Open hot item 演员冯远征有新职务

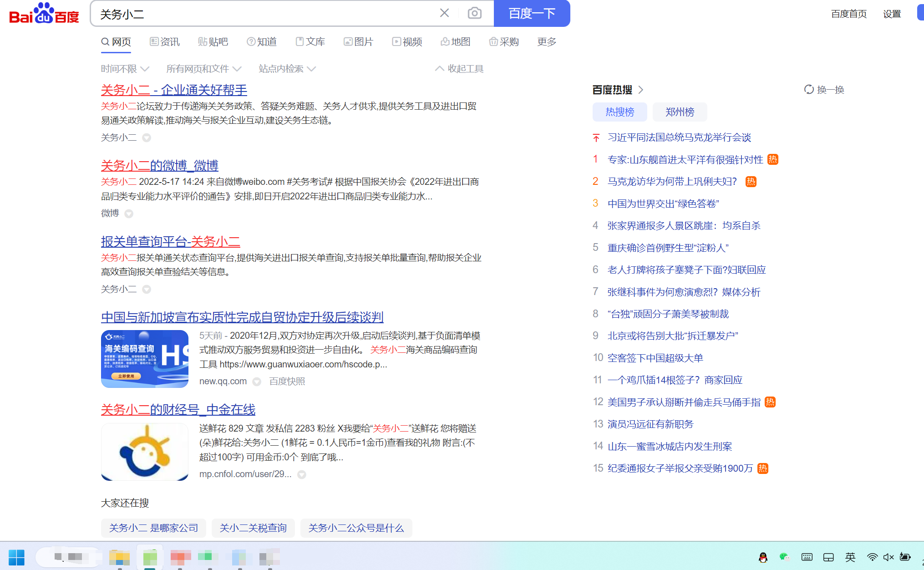click(650, 424)
